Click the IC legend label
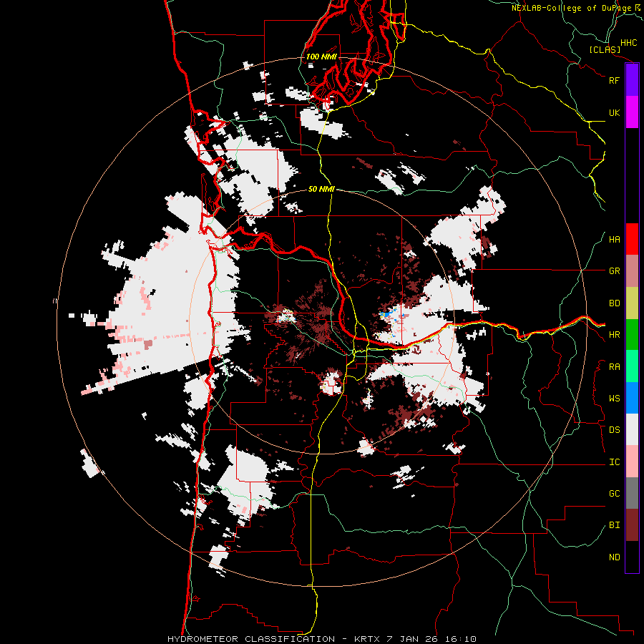644x644 pixels. click(614, 462)
